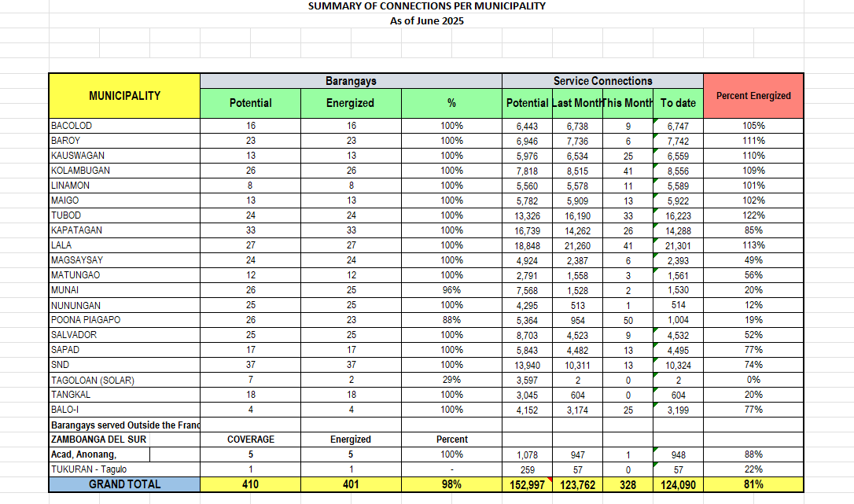The image size is (854, 504).
Task: Select the red Percent Energized header
Action: tap(753, 96)
